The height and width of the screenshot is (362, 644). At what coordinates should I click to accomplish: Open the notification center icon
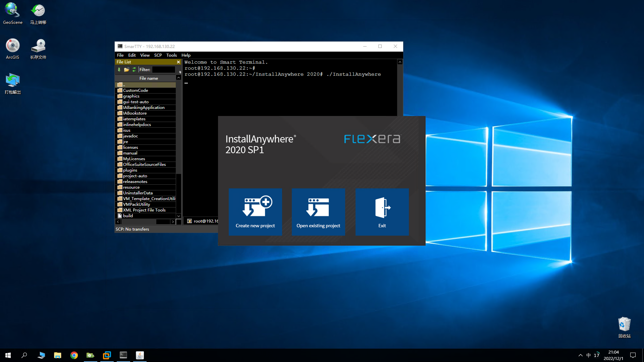[x=633, y=355]
